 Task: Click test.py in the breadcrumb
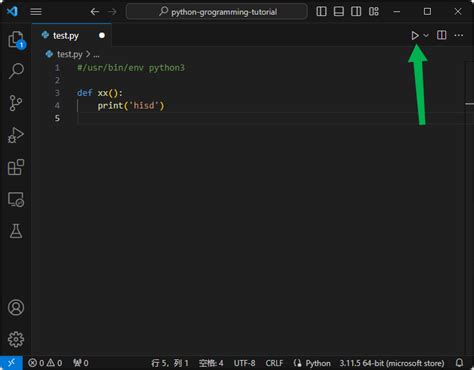tap(69, 54)
